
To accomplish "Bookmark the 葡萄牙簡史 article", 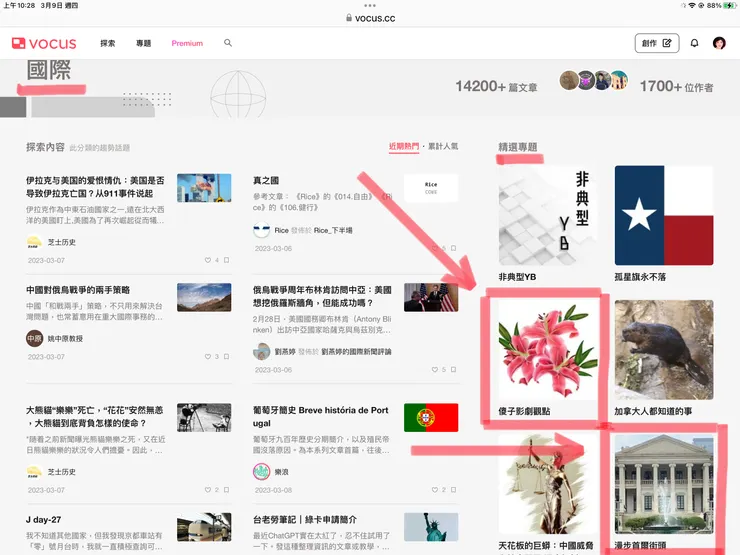I will click(x=454, y=490).
